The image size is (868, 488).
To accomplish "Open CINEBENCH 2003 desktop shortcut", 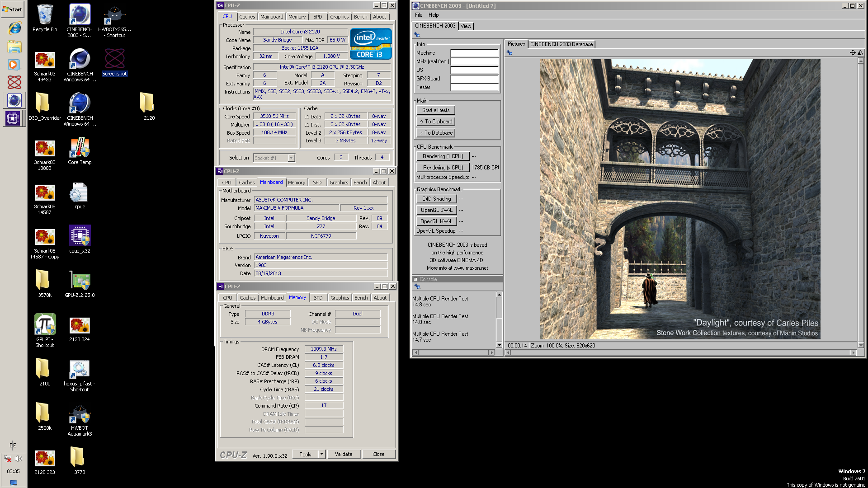I will tap(80, 20).
